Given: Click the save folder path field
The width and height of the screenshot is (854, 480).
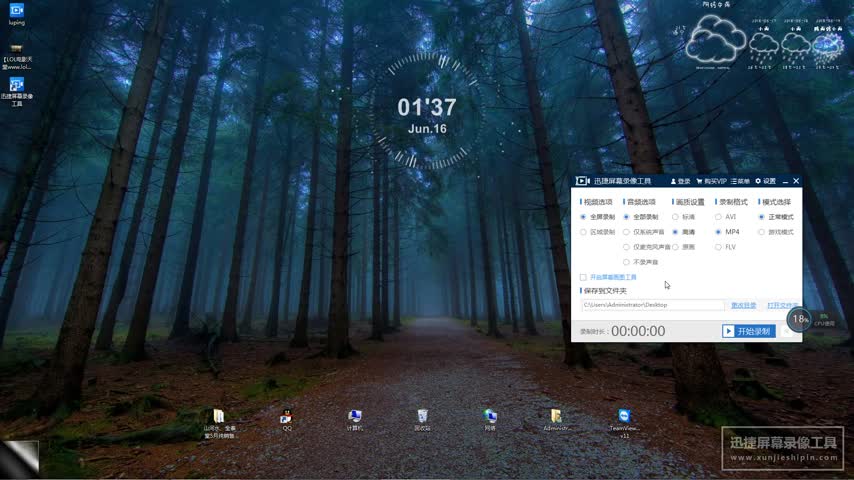Looking at the screenshot, I should (652, 305).
